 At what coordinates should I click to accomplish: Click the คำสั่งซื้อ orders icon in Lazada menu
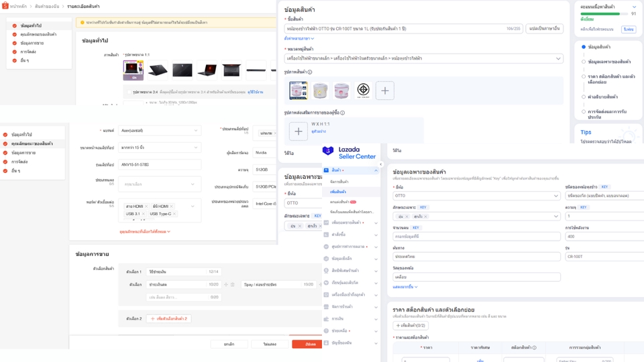(x=326, y=235)
